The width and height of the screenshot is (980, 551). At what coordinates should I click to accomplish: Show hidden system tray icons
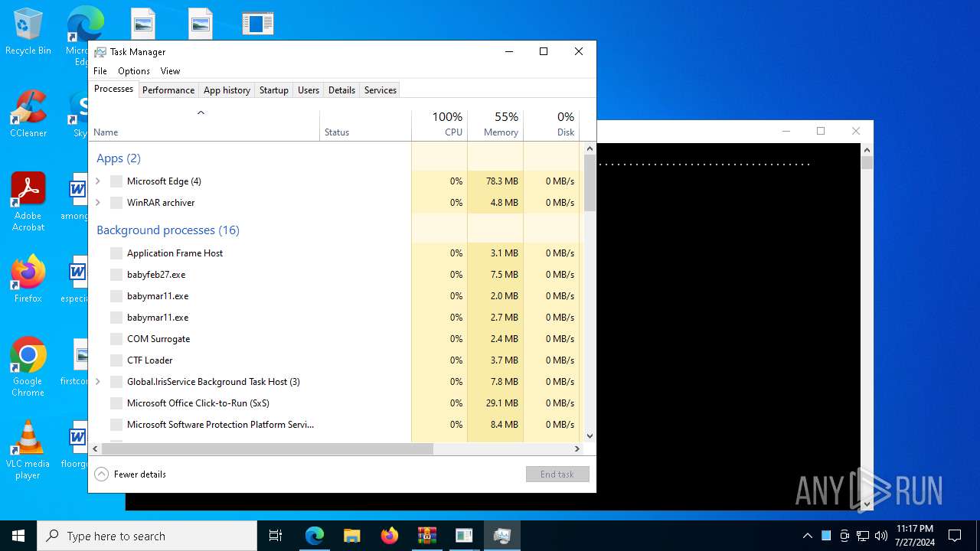point(807,536)
